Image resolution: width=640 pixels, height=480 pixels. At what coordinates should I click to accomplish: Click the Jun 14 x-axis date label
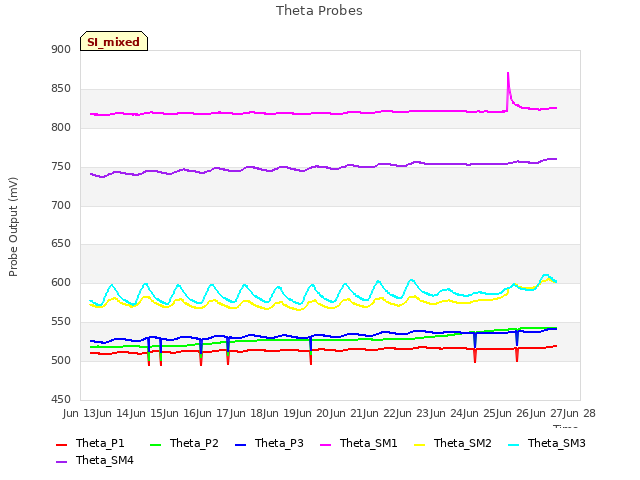point(114,413)
